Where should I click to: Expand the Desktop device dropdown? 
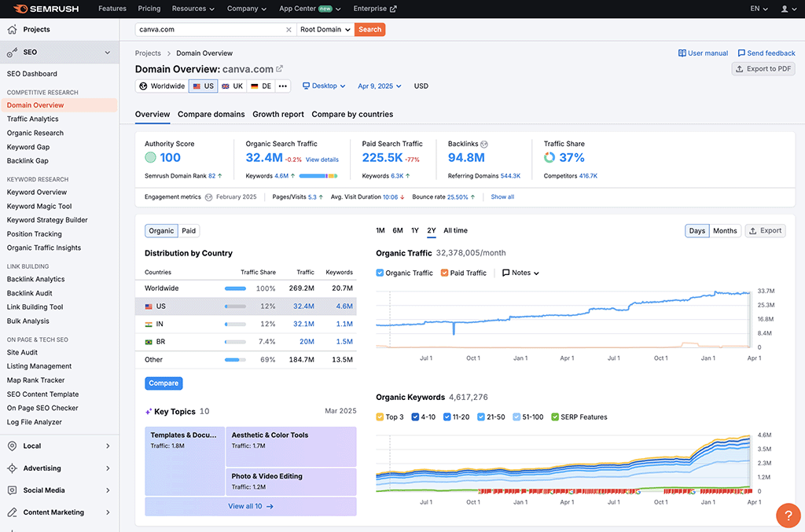tap(323, 86)
